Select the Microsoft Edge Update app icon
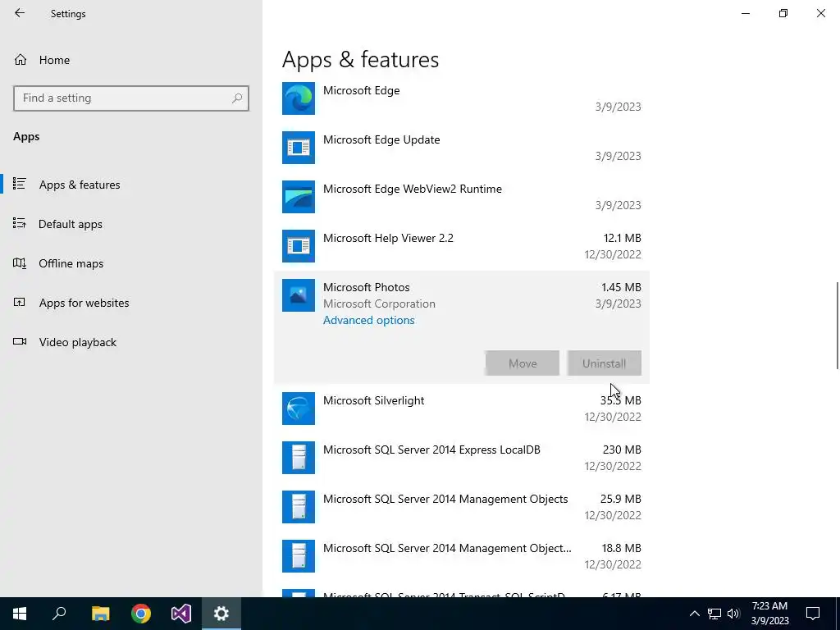Image resolution: width=840 pixels, height=630 pixels. tap(299, 148)
